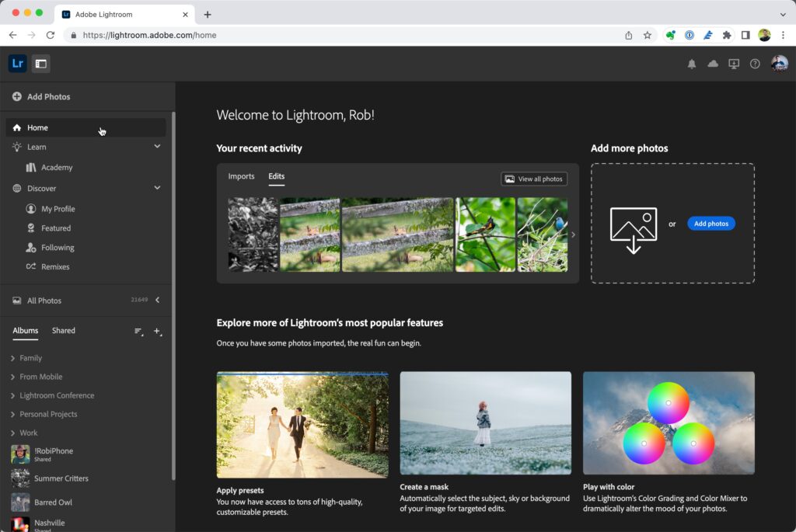Create a new album with plus icon
Image resolution: width=796 pixels, height=532 pixels.
(x=157, y=331)
